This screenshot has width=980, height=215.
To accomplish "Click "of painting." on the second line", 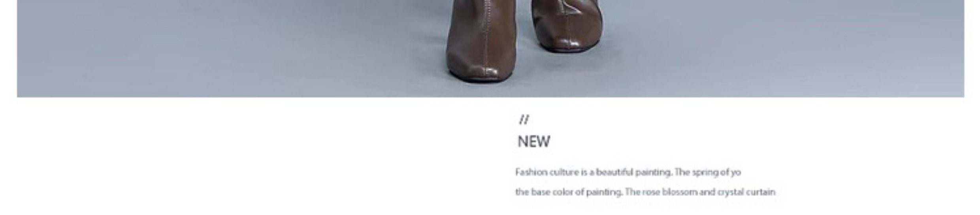I will pyautogui.click(x=599, y=192).
